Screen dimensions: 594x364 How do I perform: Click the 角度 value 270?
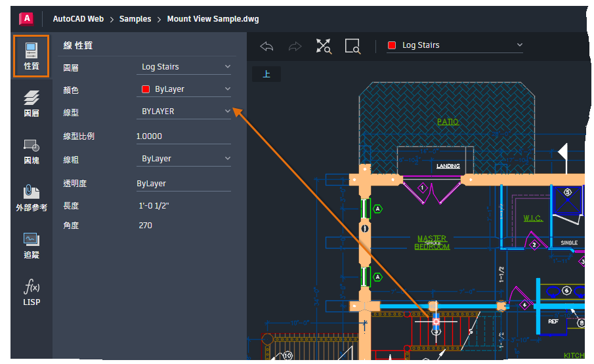coord(146,226)
